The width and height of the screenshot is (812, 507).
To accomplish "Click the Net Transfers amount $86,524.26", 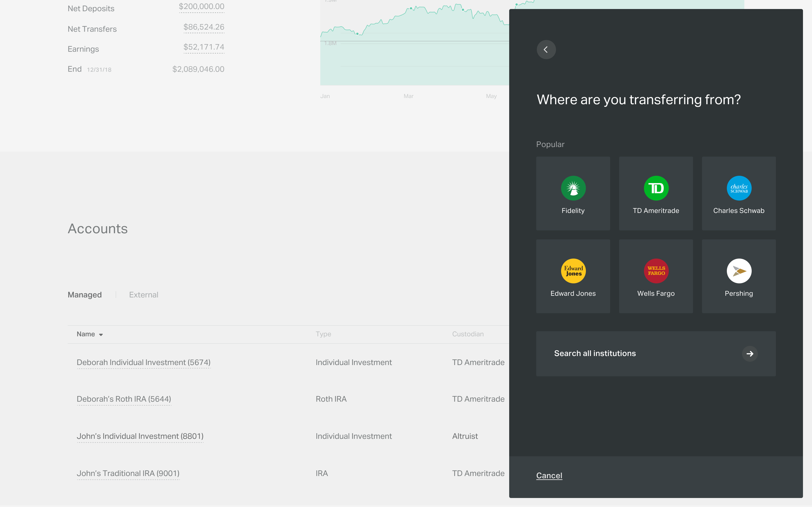I will pyautogui.click(x=204, y=27).
